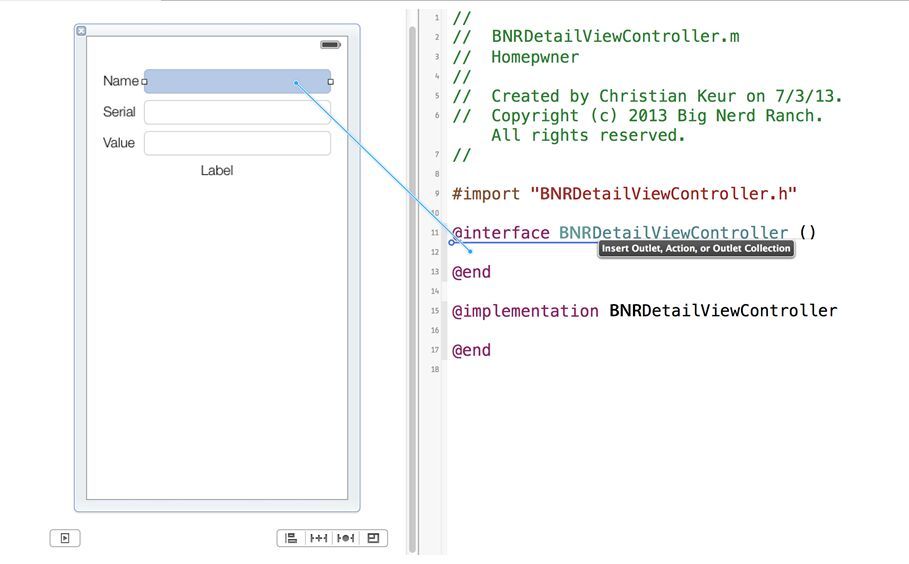Click into the Serial text field

pyautogui.click(x=238, y=112)
